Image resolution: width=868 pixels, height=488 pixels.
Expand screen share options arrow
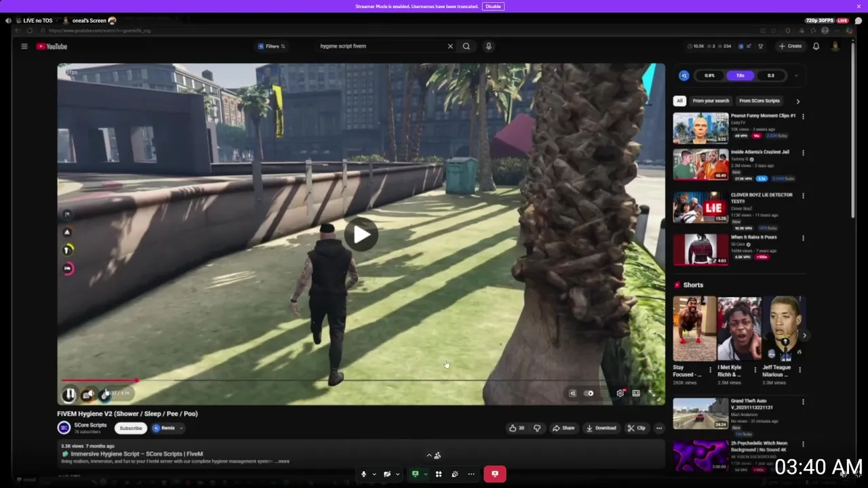tap(425, 474)
